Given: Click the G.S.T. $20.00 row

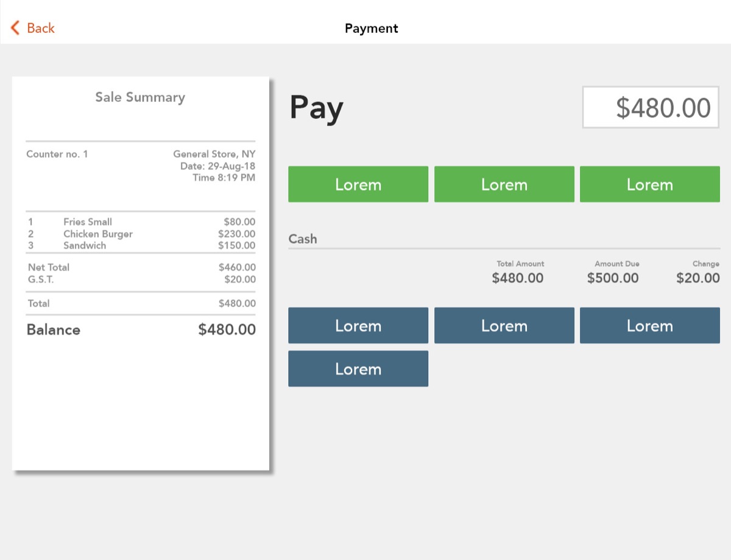Looking at the screenshot, I should [x=141, y=280].
